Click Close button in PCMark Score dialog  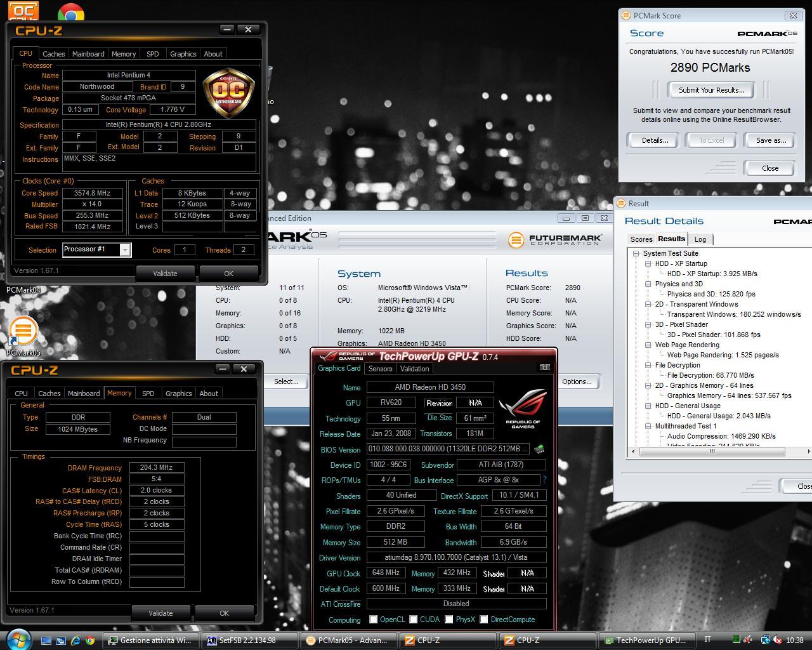[770, 168]
